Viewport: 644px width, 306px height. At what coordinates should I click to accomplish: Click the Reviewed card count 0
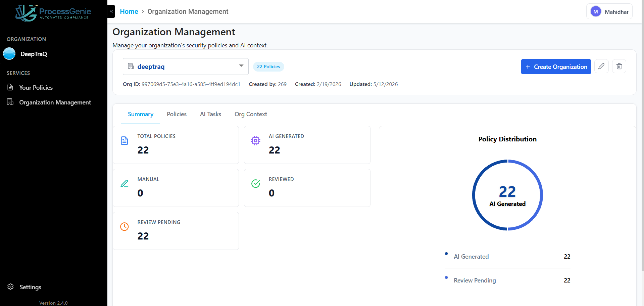[271, 193]
